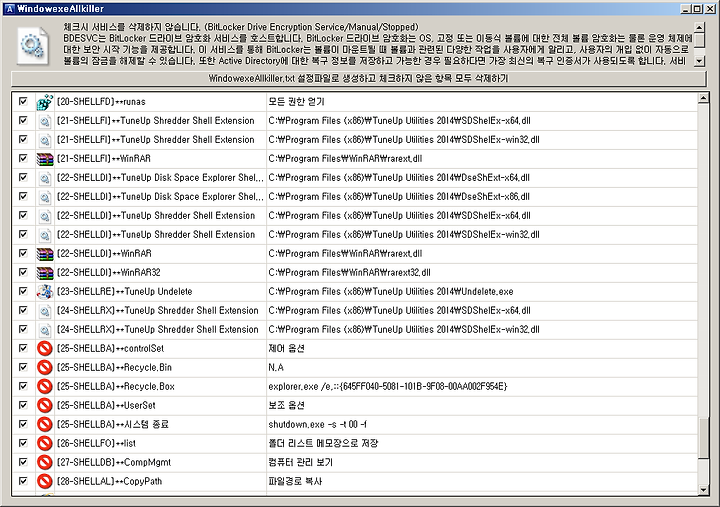
Task: Uncheck the Recycle.Box row checkbox
Action: (23, 386)
